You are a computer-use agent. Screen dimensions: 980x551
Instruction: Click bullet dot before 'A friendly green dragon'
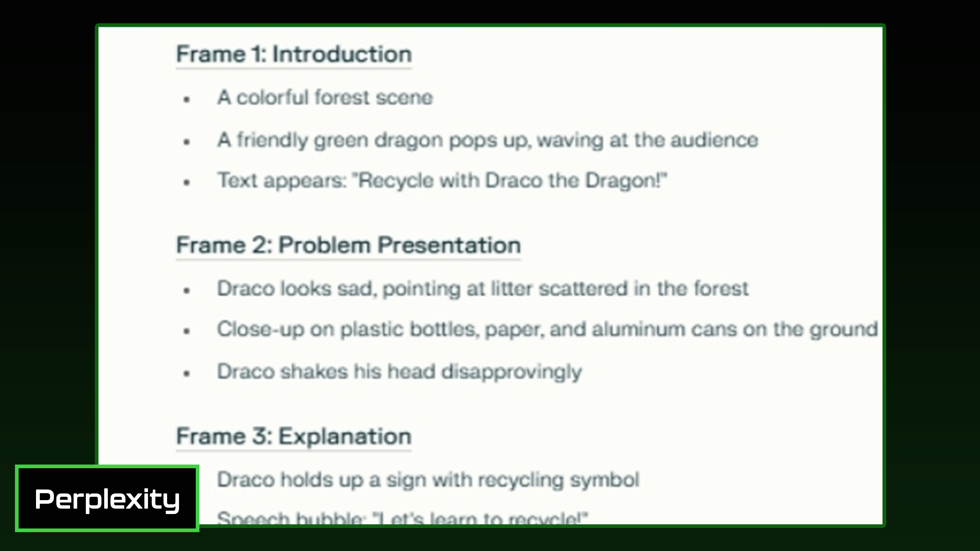tap(186, 142)
